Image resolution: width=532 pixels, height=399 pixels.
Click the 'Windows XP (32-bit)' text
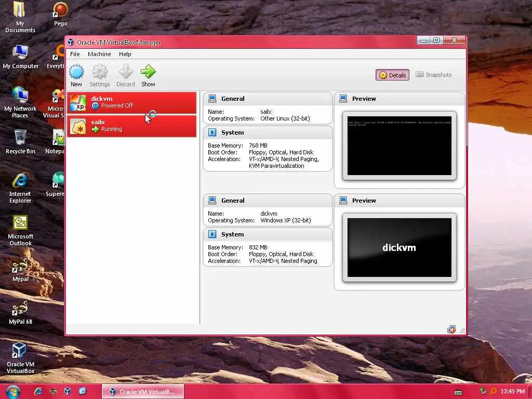point(285,220)
